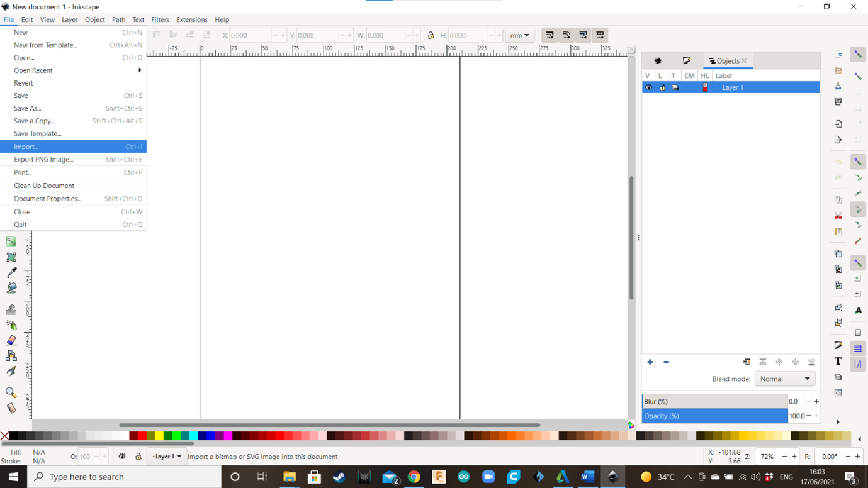Click the Opacity (%) slider bar
The image size is (868, 488).
coord(714,416)
